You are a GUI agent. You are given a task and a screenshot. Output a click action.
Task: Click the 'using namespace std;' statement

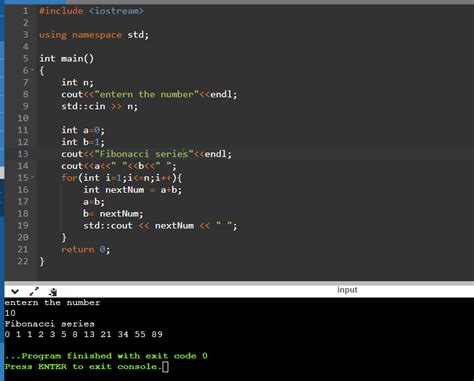point(94,35)
